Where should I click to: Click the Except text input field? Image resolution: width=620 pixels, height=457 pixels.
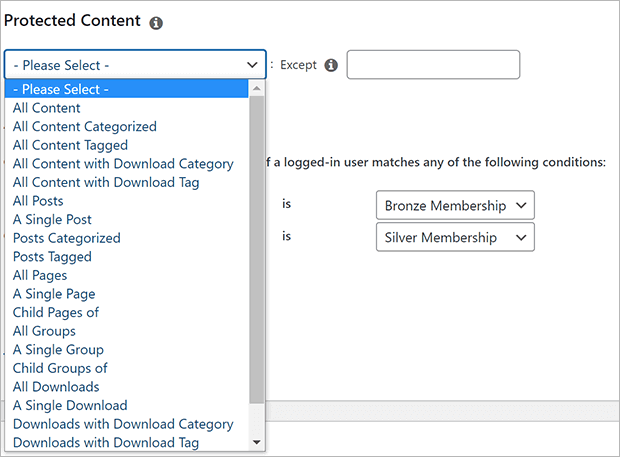(x=433, y=64)
